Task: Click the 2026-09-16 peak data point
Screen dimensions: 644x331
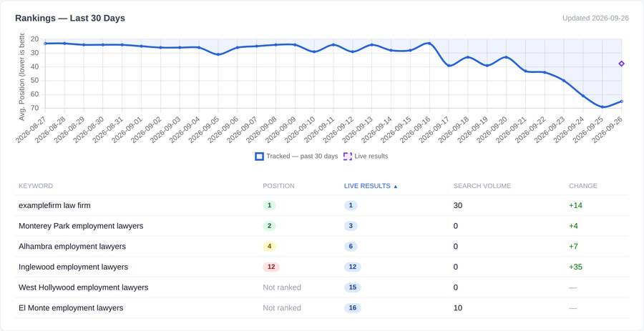Action: pyautogui.click(x=429, y=43)
